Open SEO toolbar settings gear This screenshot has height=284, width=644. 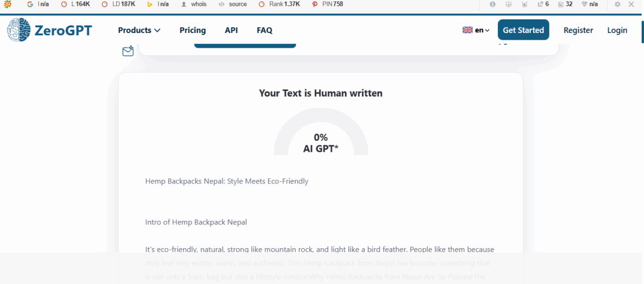click(x=617, y=5)
